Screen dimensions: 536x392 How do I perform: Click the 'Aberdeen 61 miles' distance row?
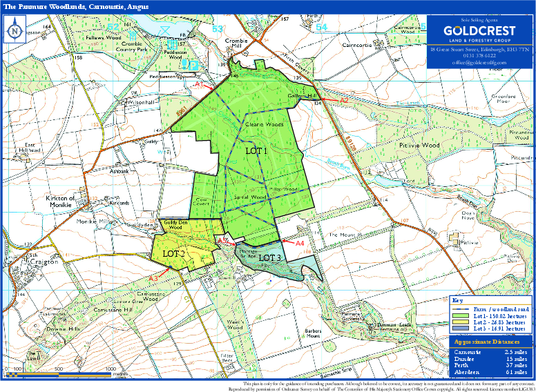(490, 372)
